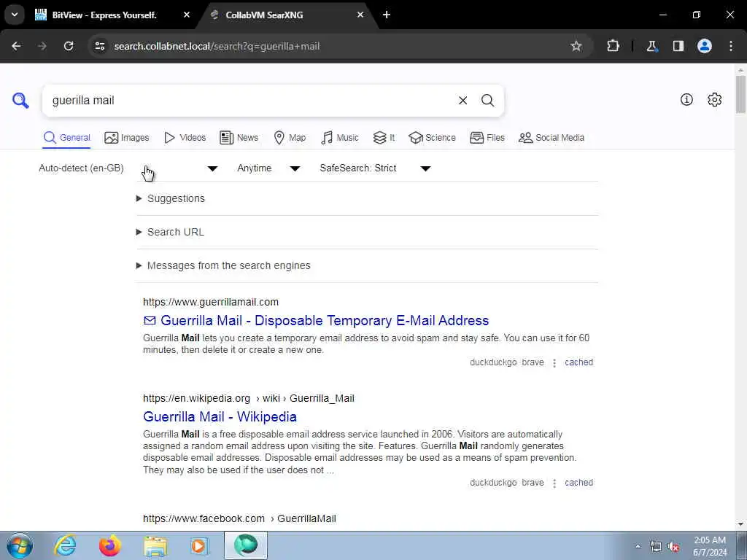The image size is (747, 560).
Task: Go back with the browser back arrow
Action: tap(16, 46)
